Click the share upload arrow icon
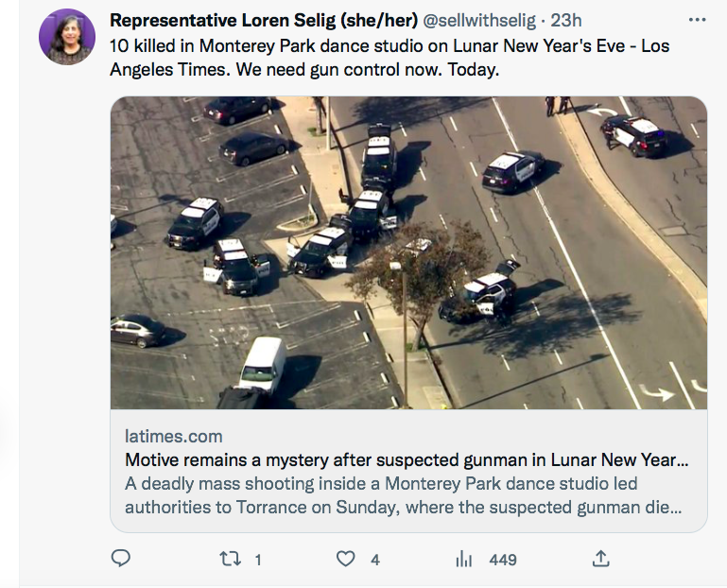 tap(600, 559)
